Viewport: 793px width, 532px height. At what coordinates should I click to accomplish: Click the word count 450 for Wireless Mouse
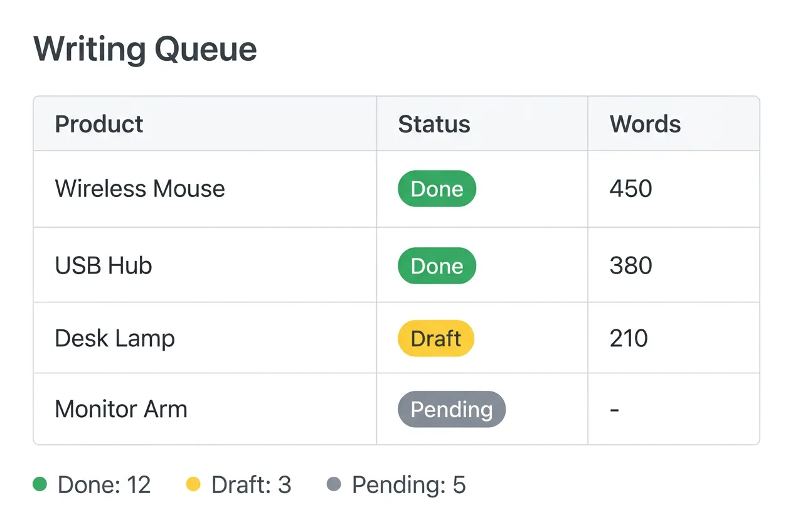630,188
